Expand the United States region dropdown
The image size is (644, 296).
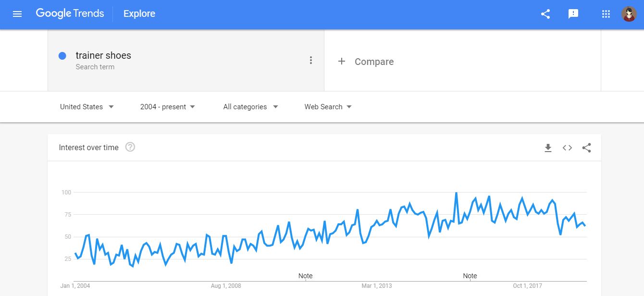[87, 107]
